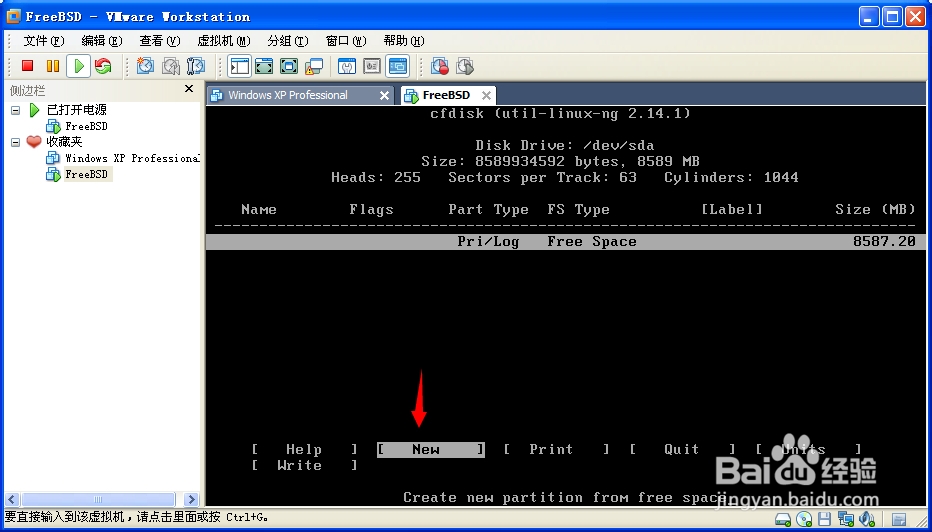
Task: Collapse the 已打开电源 tree group
Action: [x=16, y=110]
